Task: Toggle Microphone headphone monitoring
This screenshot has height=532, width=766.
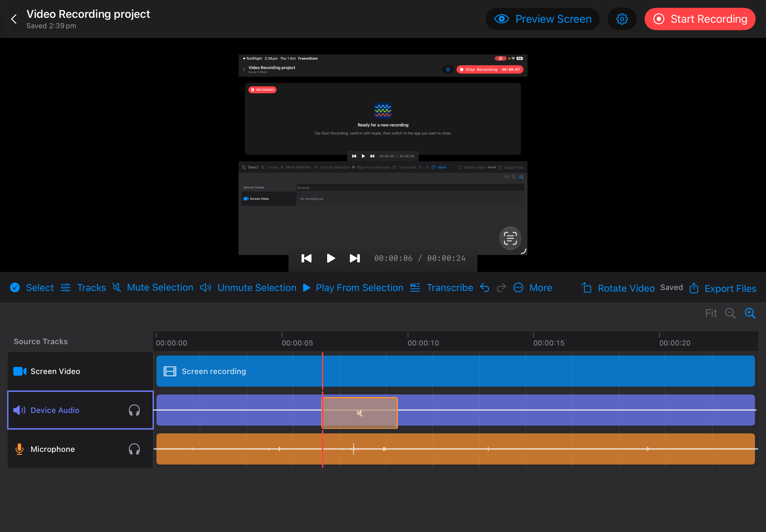Action: 134,449
